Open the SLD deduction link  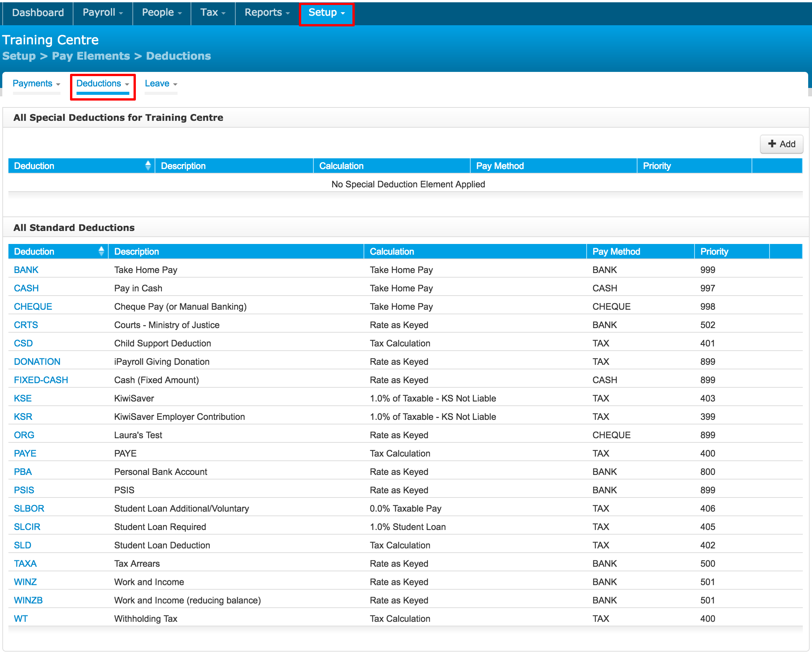[22, 545]
